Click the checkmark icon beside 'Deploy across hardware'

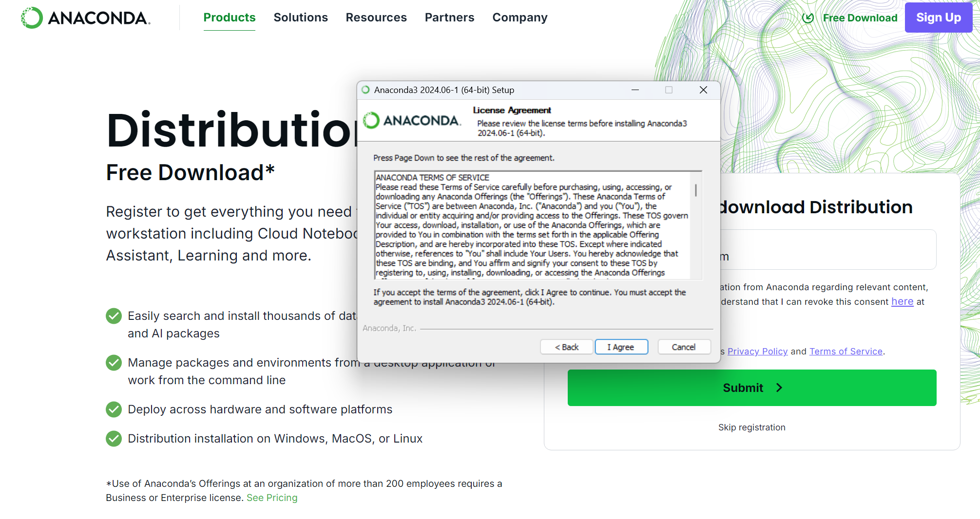click(114, 409)
